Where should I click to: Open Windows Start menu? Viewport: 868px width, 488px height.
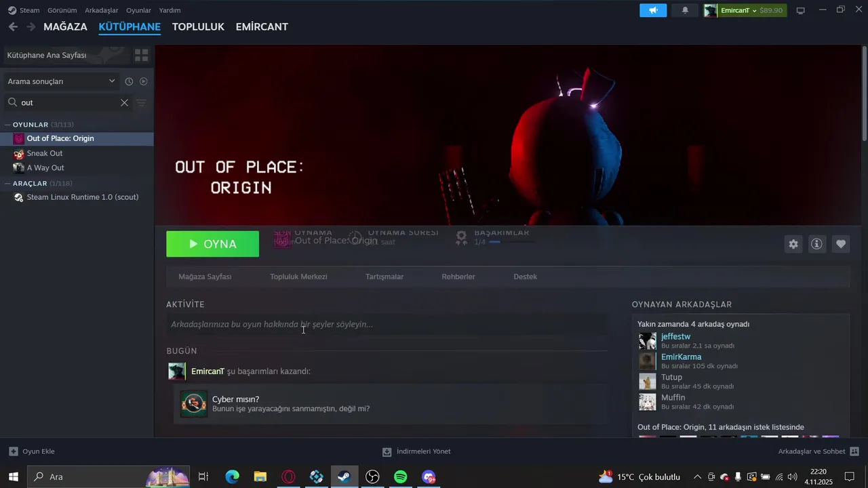[x=13, y=476]
